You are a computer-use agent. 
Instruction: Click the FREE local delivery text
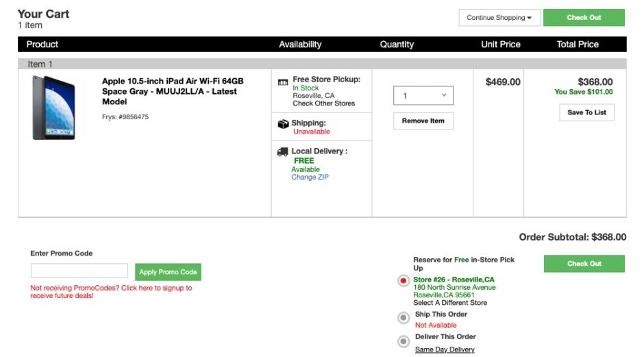click(x=304, y=160)
